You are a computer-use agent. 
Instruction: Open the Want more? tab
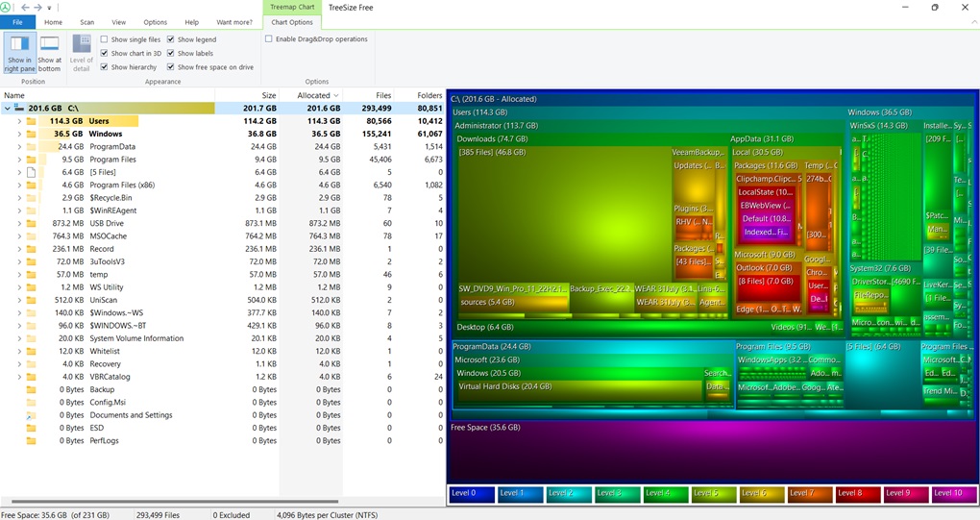tap(234, 22)
